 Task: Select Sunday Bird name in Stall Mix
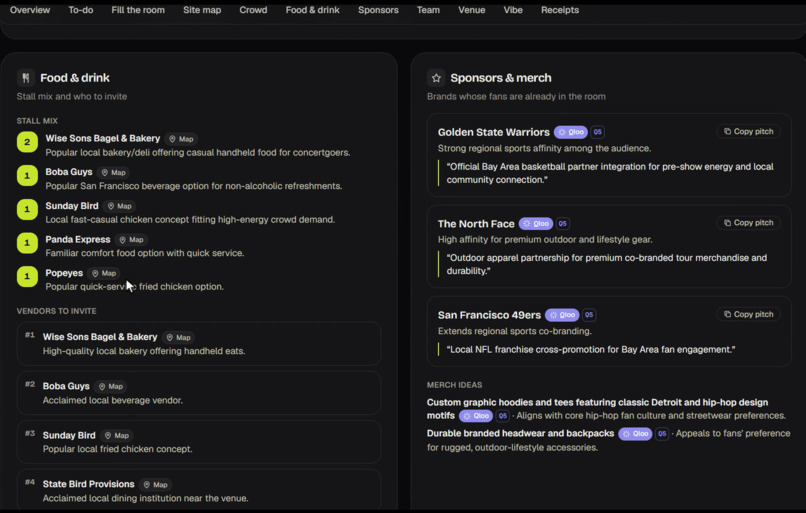[72, 206]
